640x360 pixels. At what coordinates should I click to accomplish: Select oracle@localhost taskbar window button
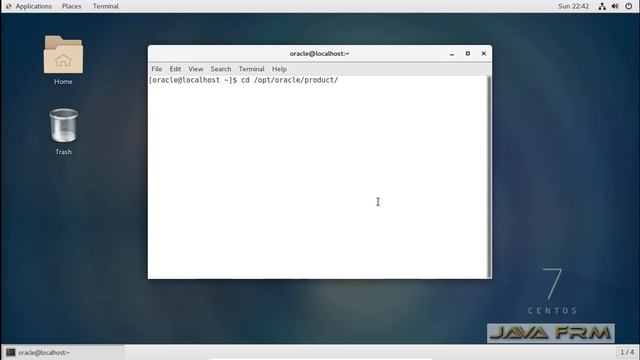[x=63, y=352]
